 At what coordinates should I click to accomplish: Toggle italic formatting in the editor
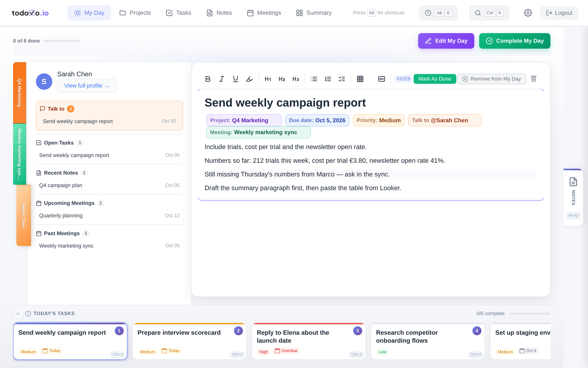pos(221,79)
